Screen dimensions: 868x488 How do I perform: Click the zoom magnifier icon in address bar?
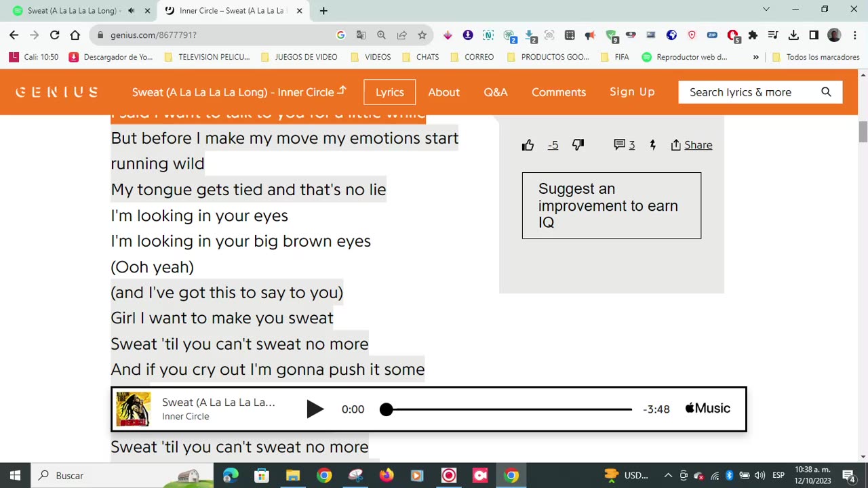tap(381, 35)
